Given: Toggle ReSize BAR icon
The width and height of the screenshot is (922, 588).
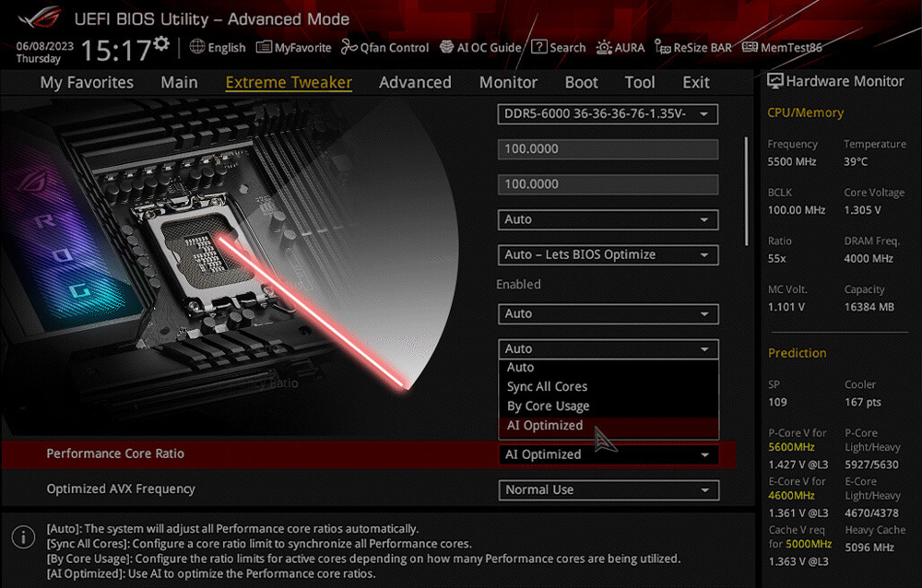Looking at the screenshot, I should 662,47.
